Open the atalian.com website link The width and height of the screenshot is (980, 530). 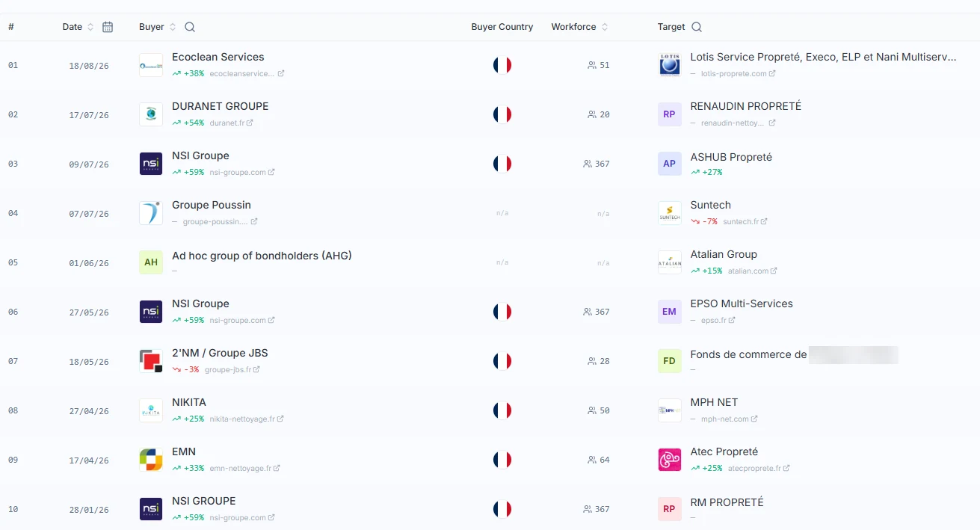(x=753, y=271)
